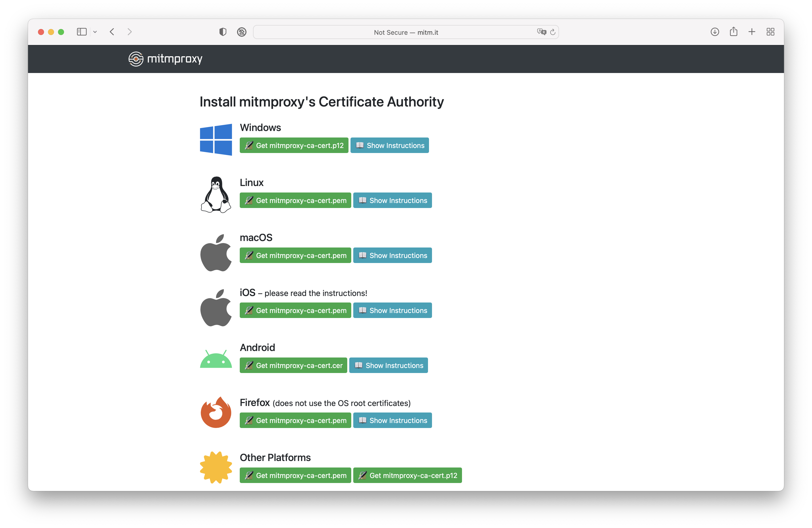This screenshot has height=528, width=812.
Task: Click the privacy report shield icon
Action: 223,32
